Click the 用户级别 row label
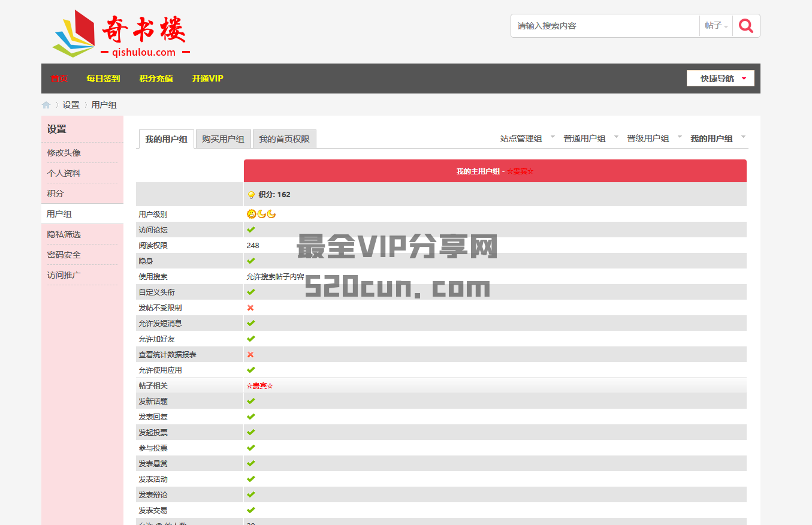The image size is (812, 525). coord(153,214)
